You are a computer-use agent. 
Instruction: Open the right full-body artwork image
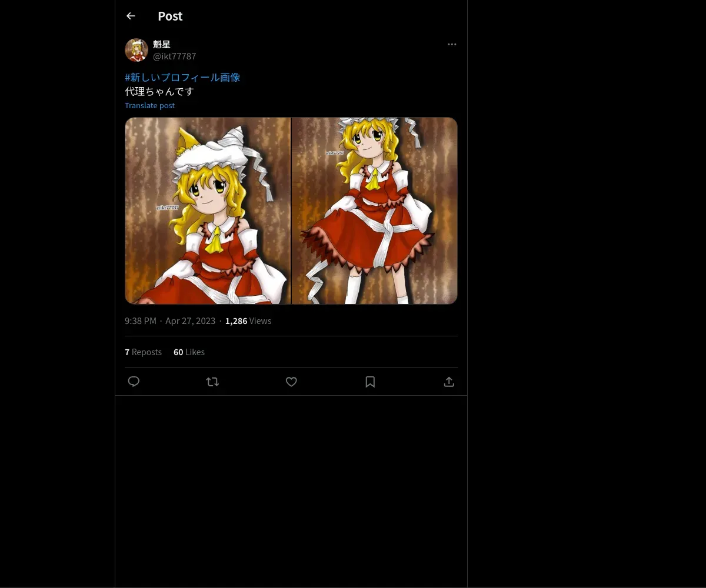click(x=375, y=211)
